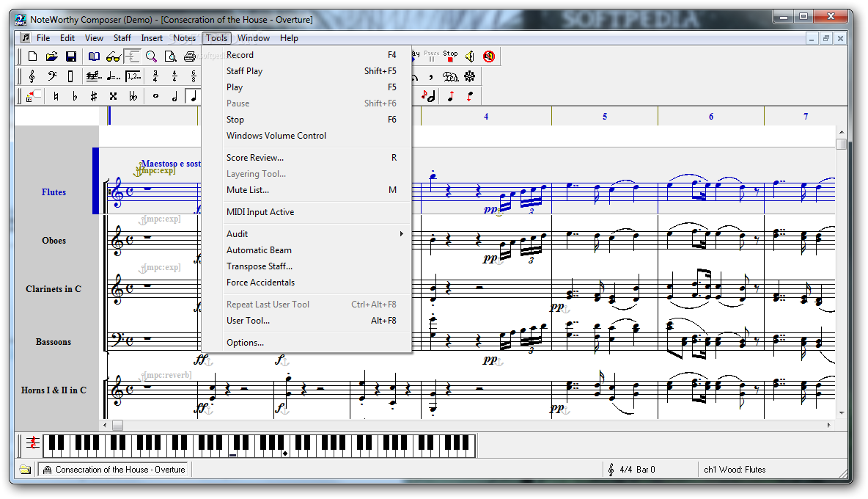
Task: Click the Consecration of the House document tab
Action: point(114,470)
